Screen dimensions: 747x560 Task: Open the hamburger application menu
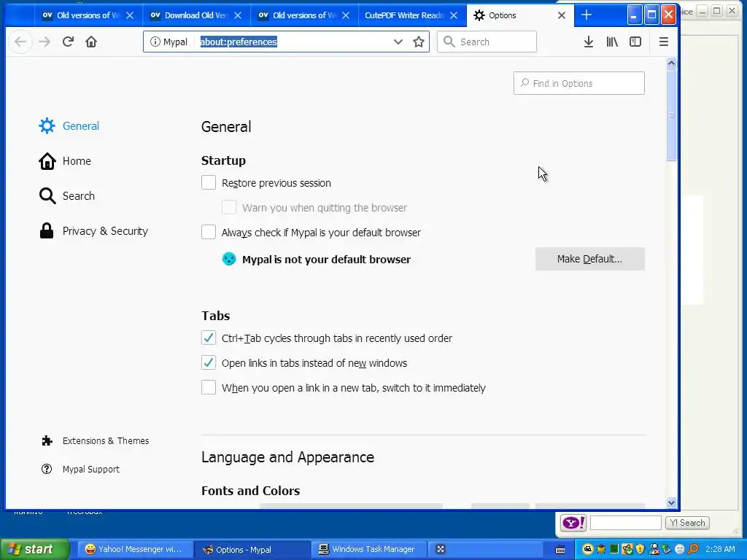tap(664, 42)
